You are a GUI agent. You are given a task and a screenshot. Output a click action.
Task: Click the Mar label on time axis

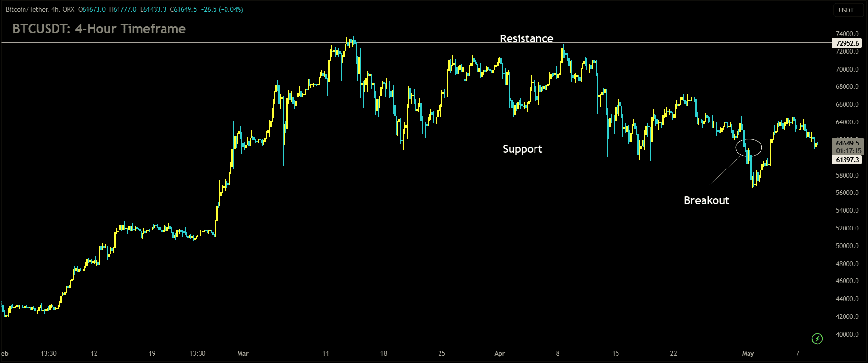tap(243, 354)
